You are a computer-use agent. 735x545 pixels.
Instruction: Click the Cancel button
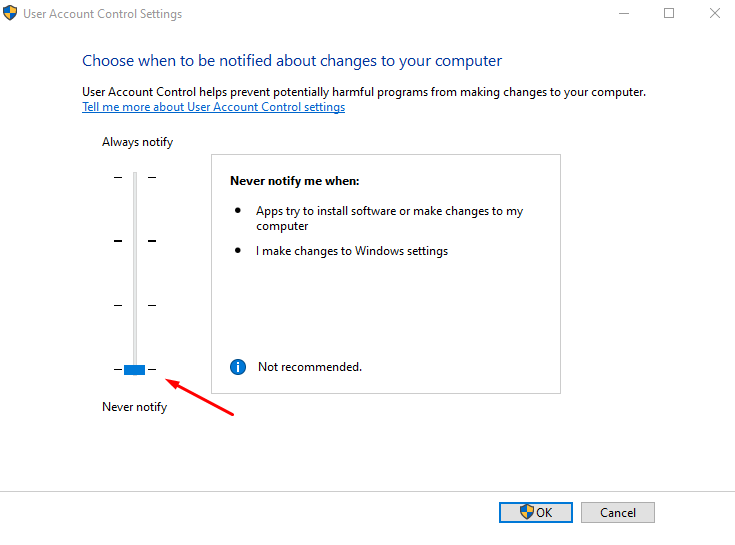(617, 512)
